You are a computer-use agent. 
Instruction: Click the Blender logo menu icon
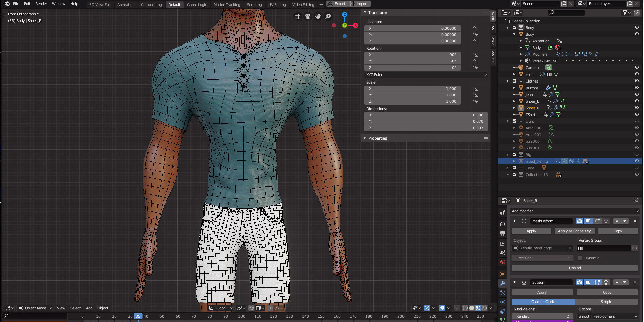click(7, 4)
